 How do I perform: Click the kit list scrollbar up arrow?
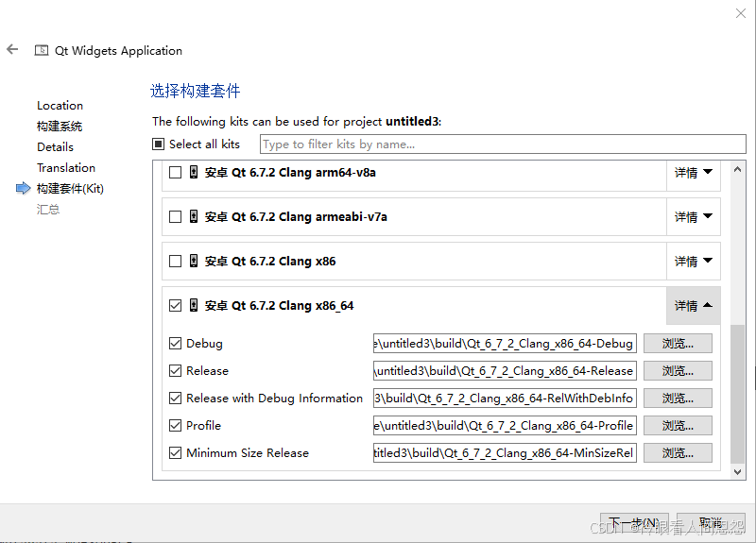pyautogui.click(x=737, y=169)
